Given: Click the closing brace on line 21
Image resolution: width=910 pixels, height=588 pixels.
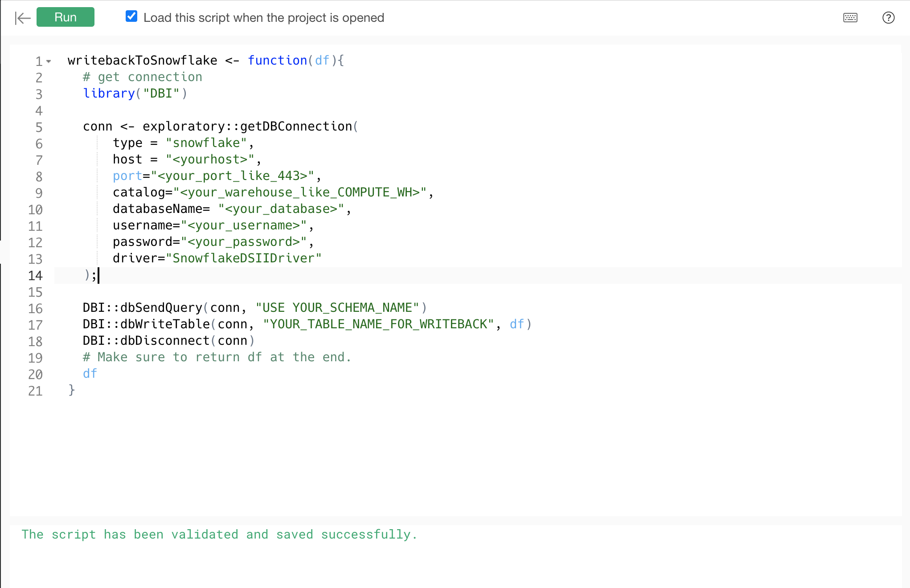Looking at the screenshot, I should click(72, 390).
